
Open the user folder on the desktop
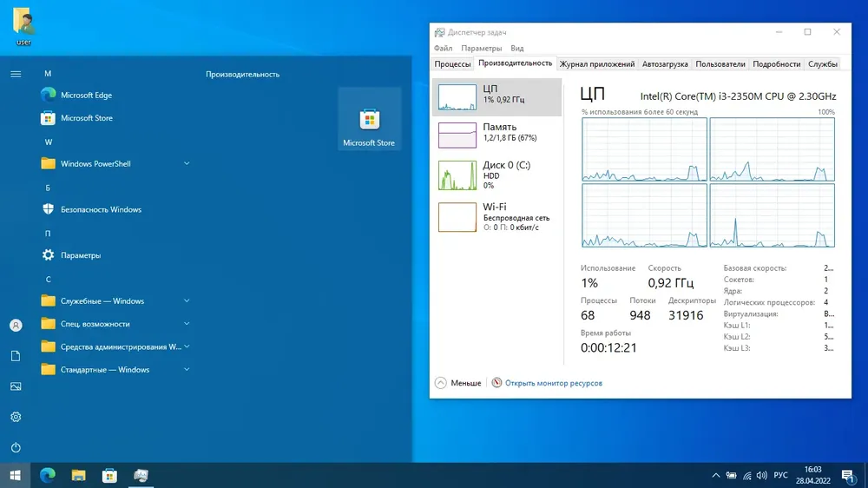[23, 26]
